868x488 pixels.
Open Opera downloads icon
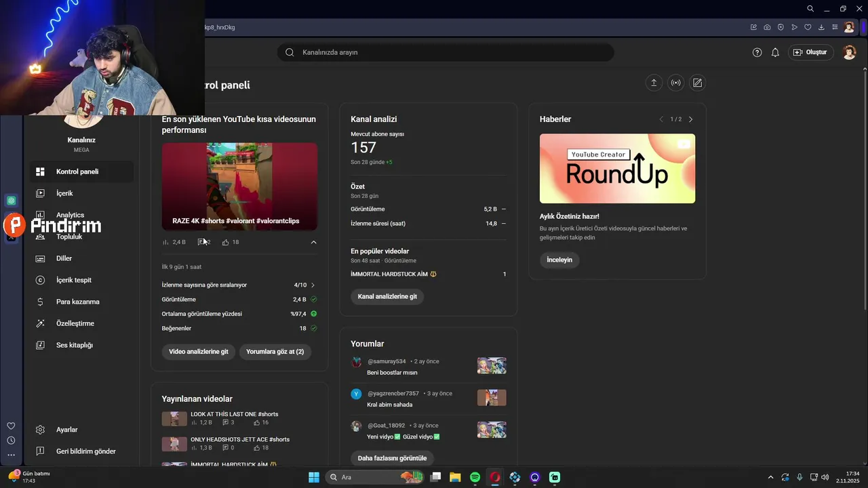pyautogui.click(x=821, y=27)
